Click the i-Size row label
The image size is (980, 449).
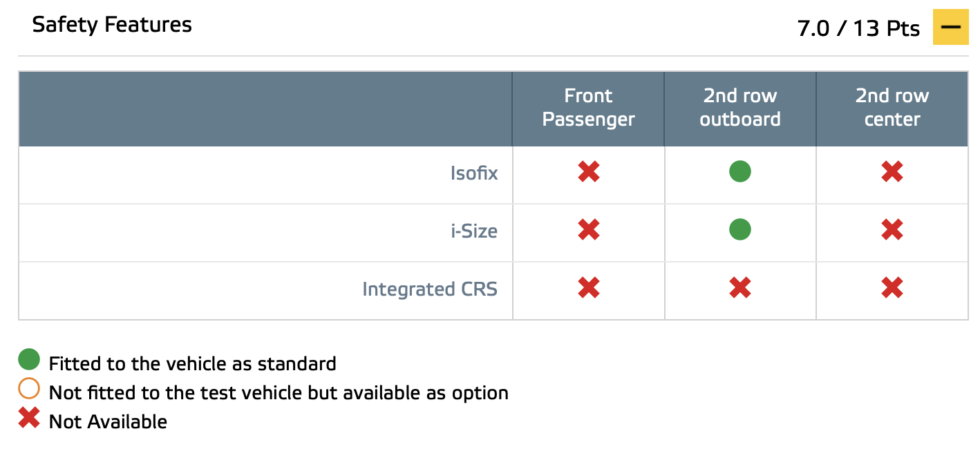point(474,231)
